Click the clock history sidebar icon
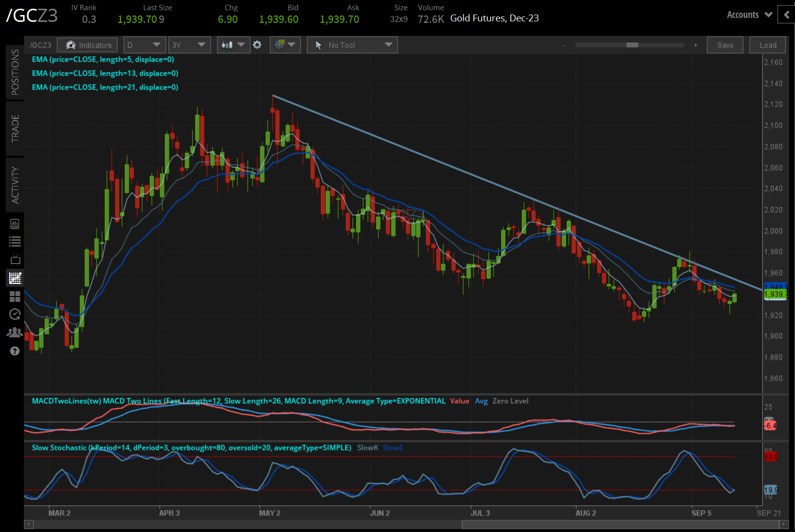This screenshot has height=532, width=795. coord(15,315)
